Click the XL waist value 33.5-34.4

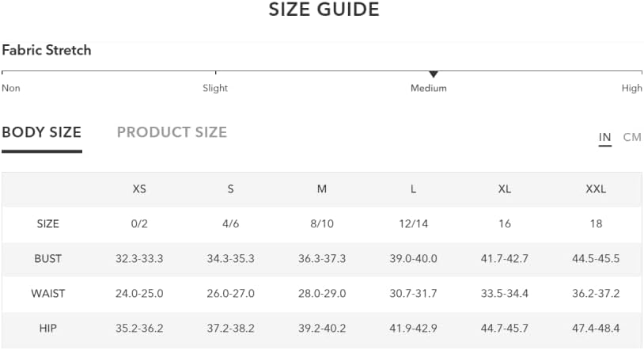point(505,294)
